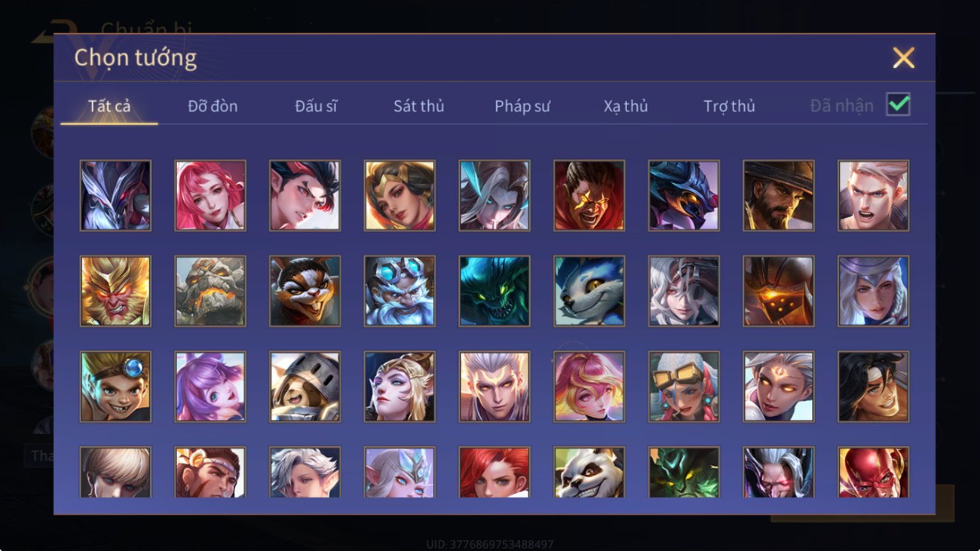The height and width of the screenshot is (551, 980).
Task: Filter heroes by Pháp sư
Action: point(522,106)
